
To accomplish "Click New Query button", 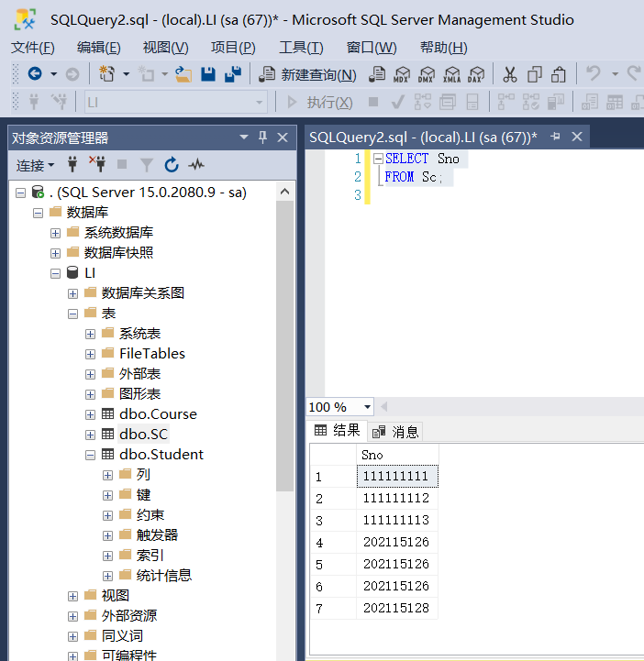I will [308, 74].
